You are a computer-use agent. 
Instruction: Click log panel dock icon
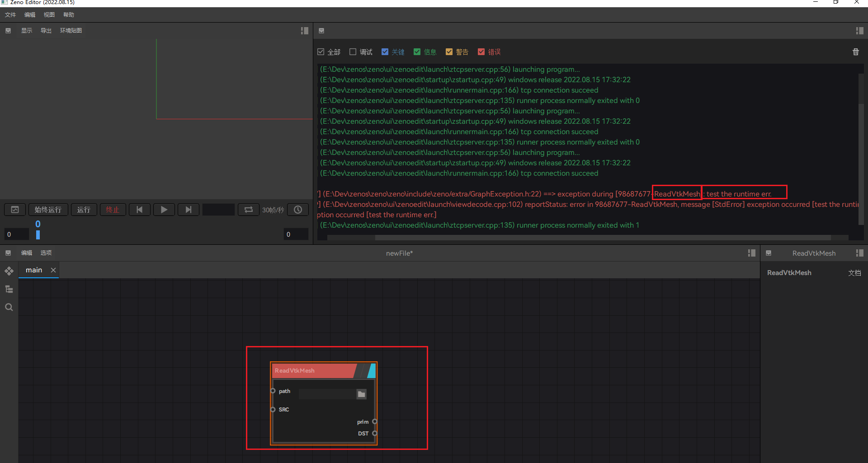click(x=321, y=31)
